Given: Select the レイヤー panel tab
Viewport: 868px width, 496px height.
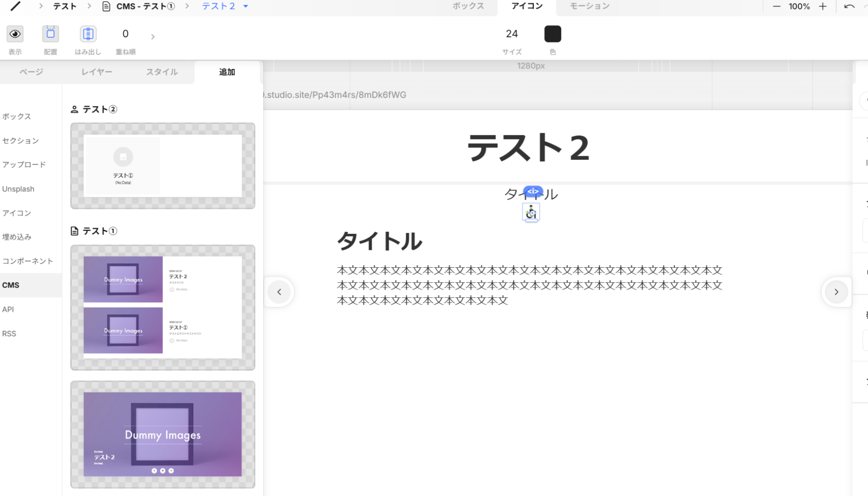Looking at the screenshot, I should click(x=96, y=72).
